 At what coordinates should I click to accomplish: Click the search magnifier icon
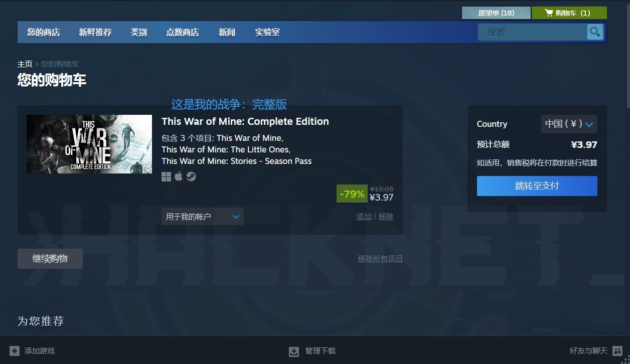[x=595, y=32]
